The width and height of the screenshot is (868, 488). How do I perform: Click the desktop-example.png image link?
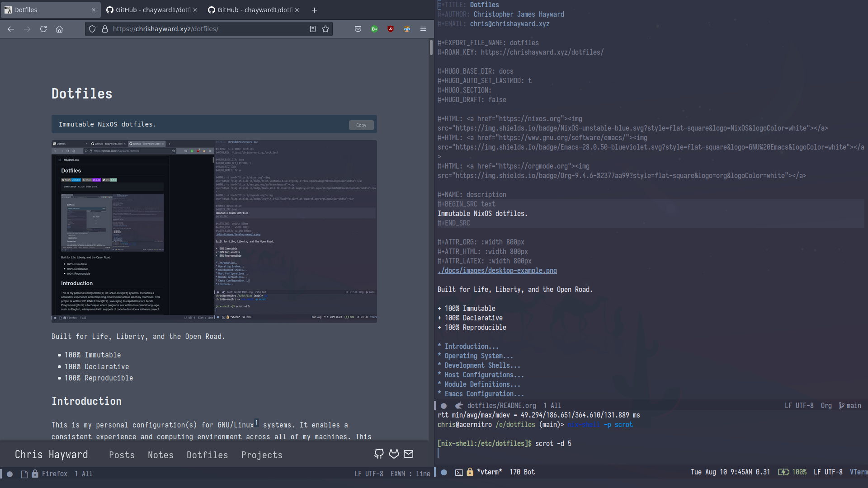point(497,271)
